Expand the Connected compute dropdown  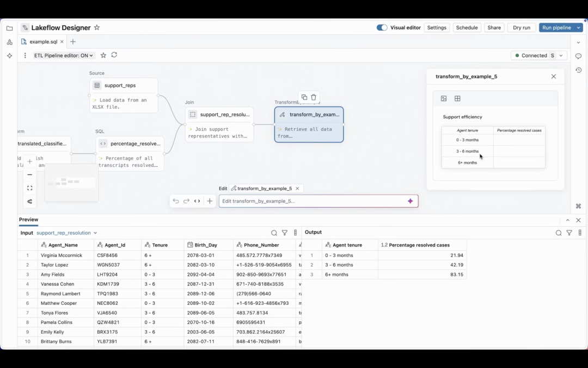coord(561,56)
